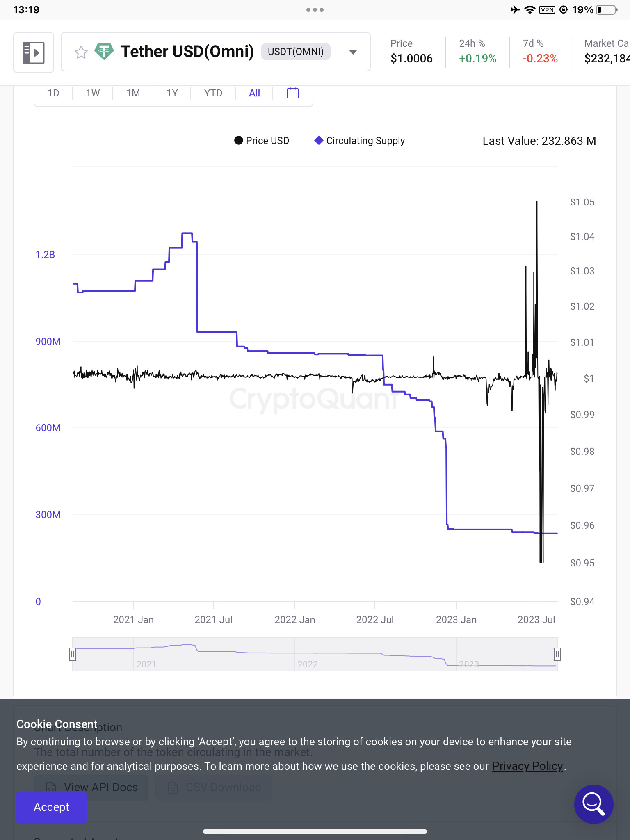Screen dimensions: 630x840
Task: Open the calendar date range picker
Action: [293, 93]
